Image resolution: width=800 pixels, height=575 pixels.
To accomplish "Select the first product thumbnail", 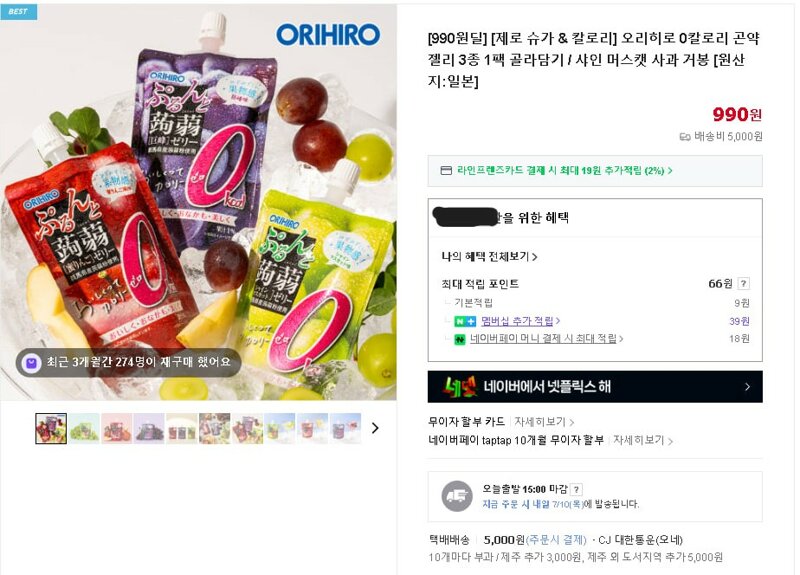I will [x=51, y=429].
